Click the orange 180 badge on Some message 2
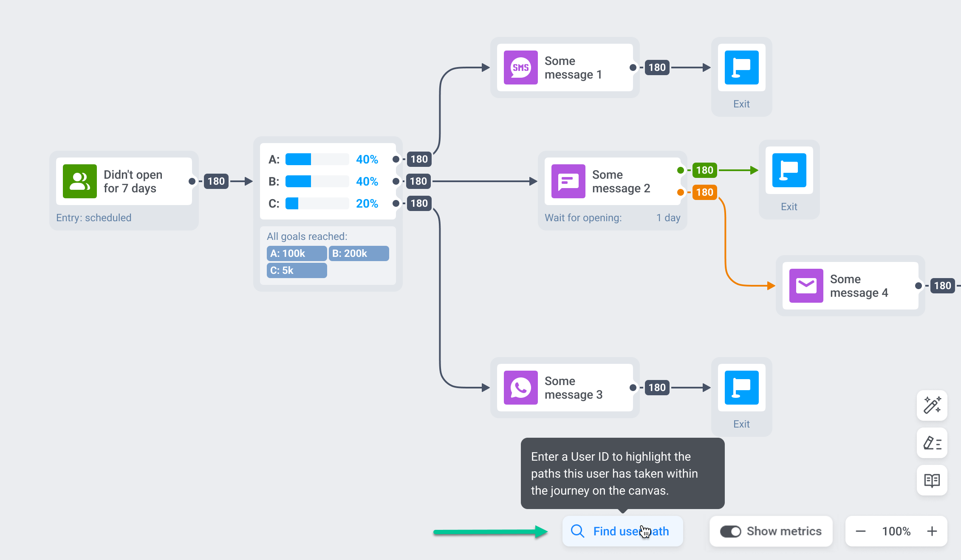 point(704,192)
